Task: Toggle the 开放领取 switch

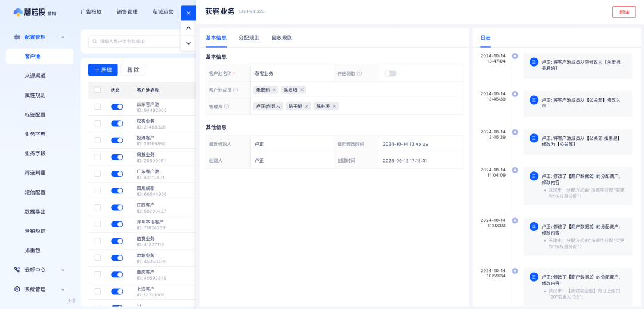Action: pos(390,74)
